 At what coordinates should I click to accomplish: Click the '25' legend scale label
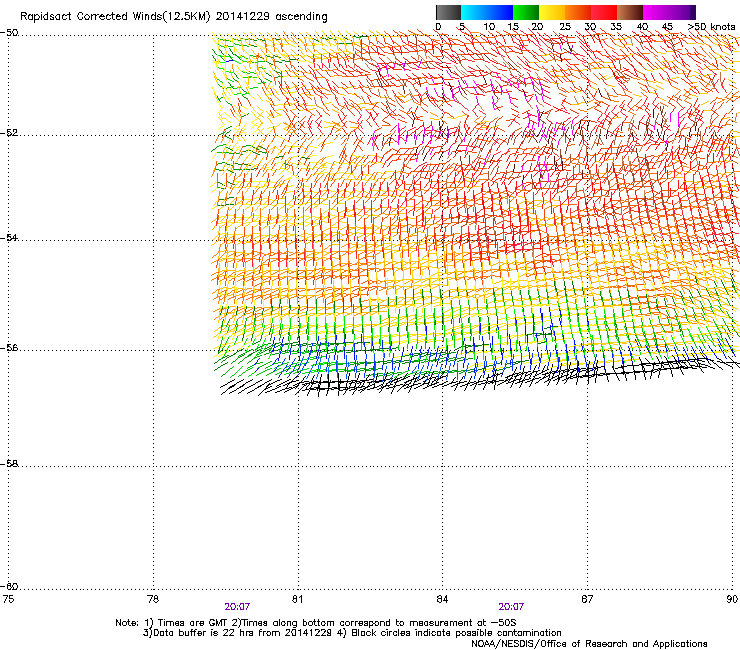[565, 27]
